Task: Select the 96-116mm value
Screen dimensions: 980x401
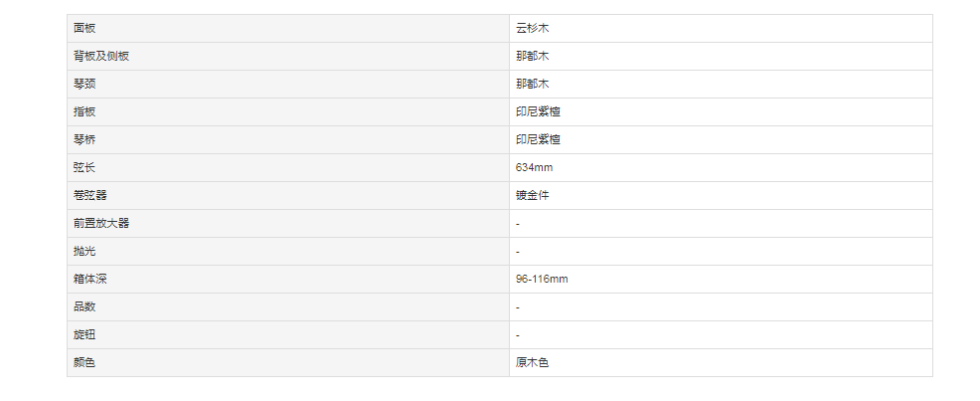Action: point(721,279)
